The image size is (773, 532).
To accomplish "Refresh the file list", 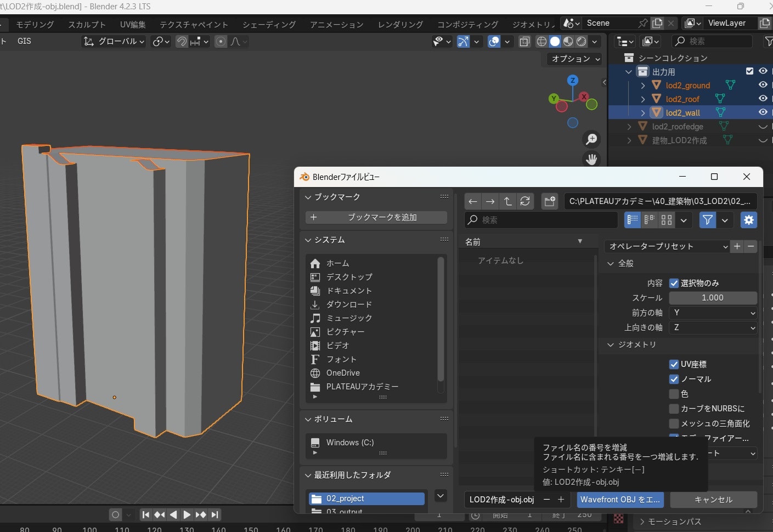I will point(525,201).
